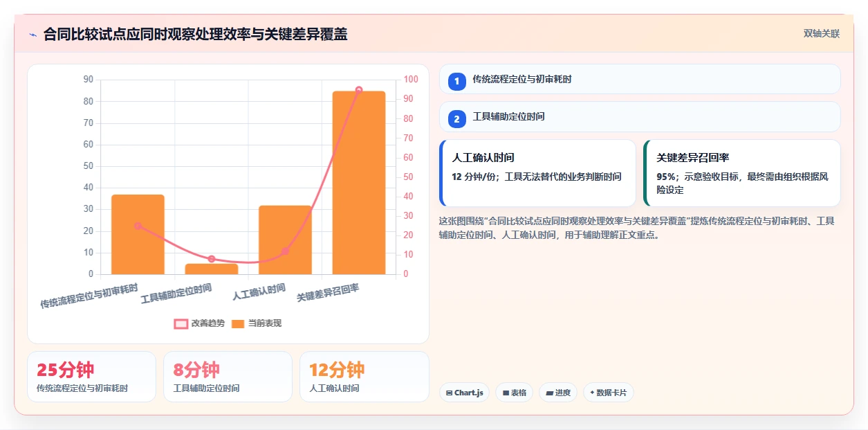
Task: Click x-axis label 人工确认时间
Action: click(259, 292)
